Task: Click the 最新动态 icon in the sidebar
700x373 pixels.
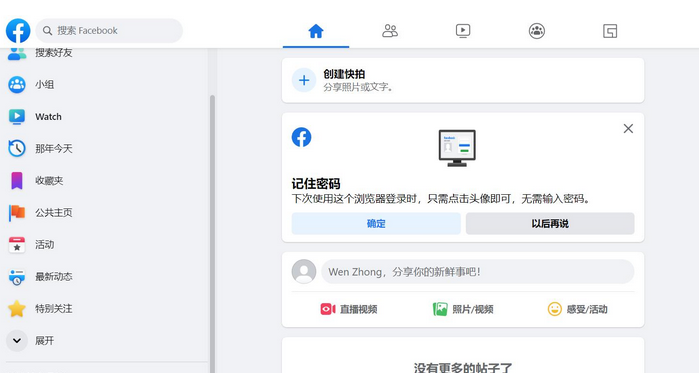Action: [x=17, y=277]
